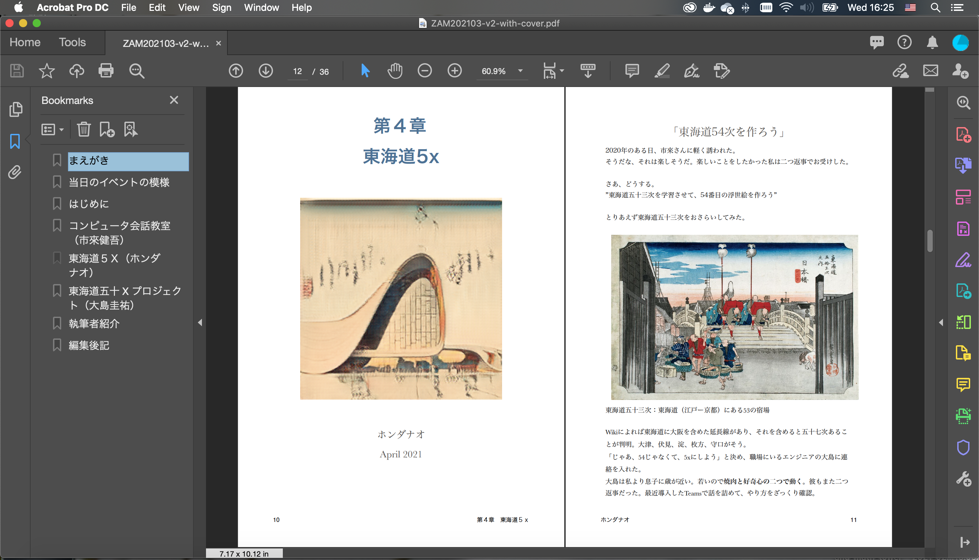Open the zoom level dropdown arrow
Screen dimensions: 979x560
click(x=520, y=71)
